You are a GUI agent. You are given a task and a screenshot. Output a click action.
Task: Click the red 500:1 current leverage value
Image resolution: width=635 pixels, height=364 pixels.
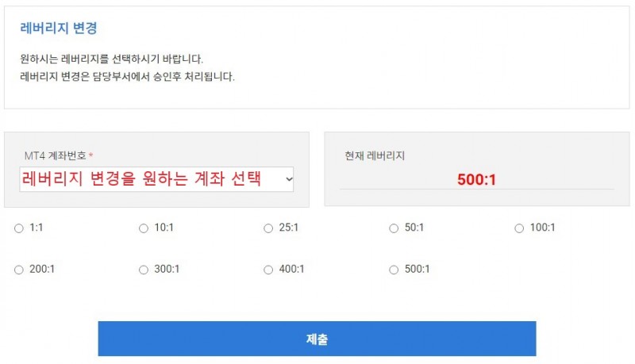[476, 179]
